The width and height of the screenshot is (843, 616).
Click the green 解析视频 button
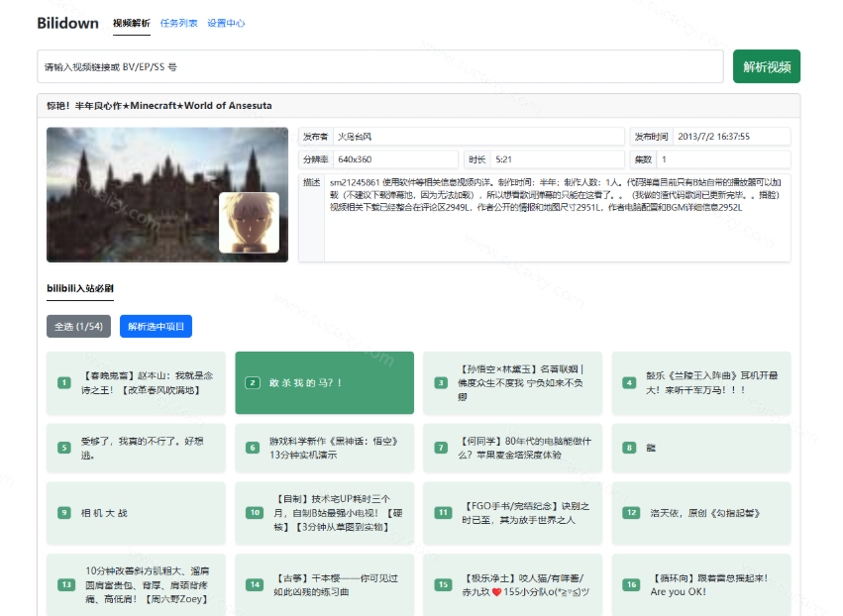[x=767, y=66]
